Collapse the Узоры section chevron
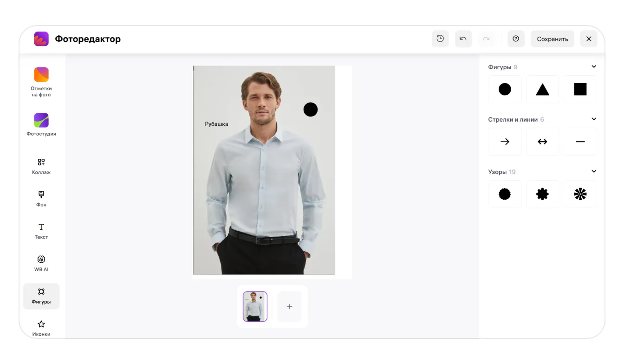This screenshot has height=364, width=624. 593,172
